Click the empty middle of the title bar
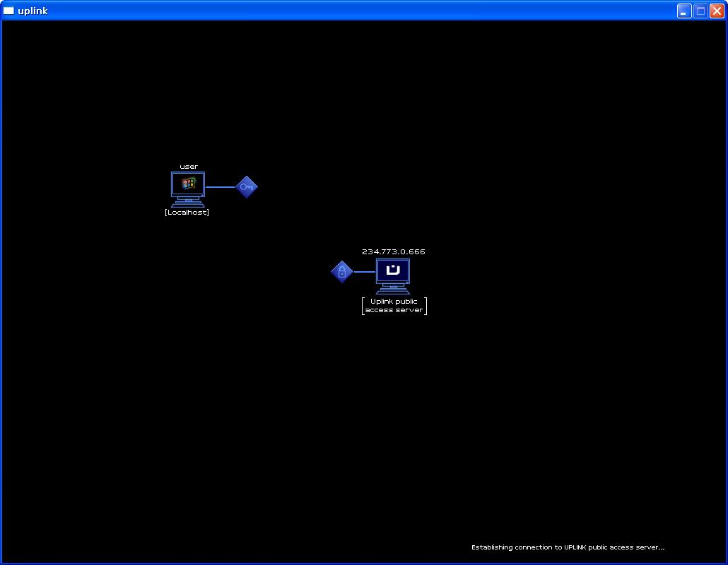728x565 pixels. point(353,11)
